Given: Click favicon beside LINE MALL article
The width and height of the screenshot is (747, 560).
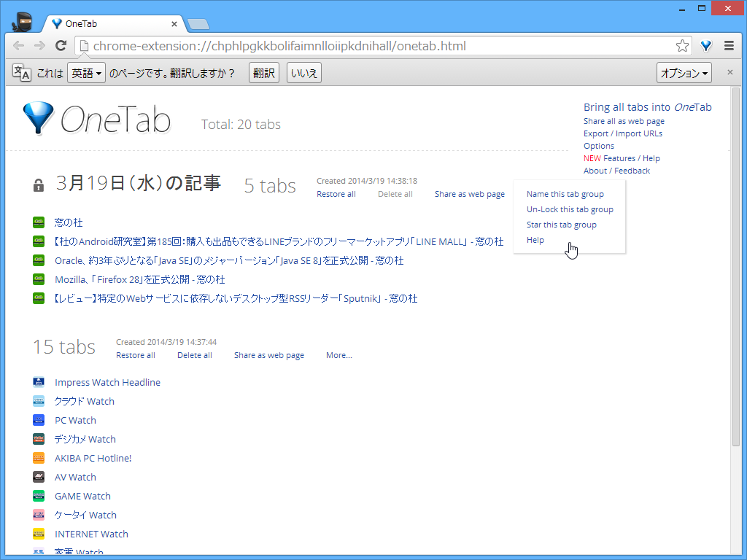Looking at the screenshot, I should pyautogui.click(x=39, y=241).
